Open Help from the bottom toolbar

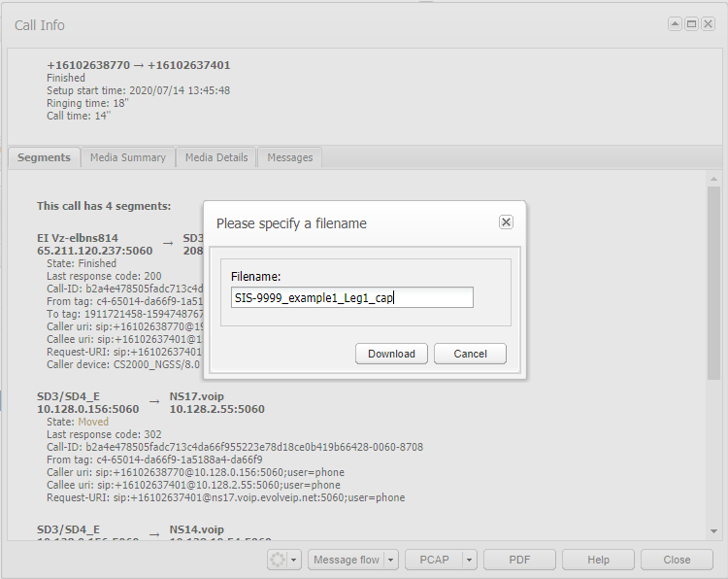598,560
